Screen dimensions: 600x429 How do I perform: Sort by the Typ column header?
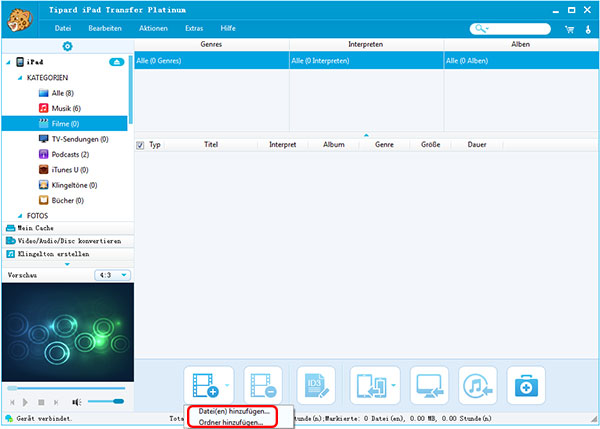155,145
